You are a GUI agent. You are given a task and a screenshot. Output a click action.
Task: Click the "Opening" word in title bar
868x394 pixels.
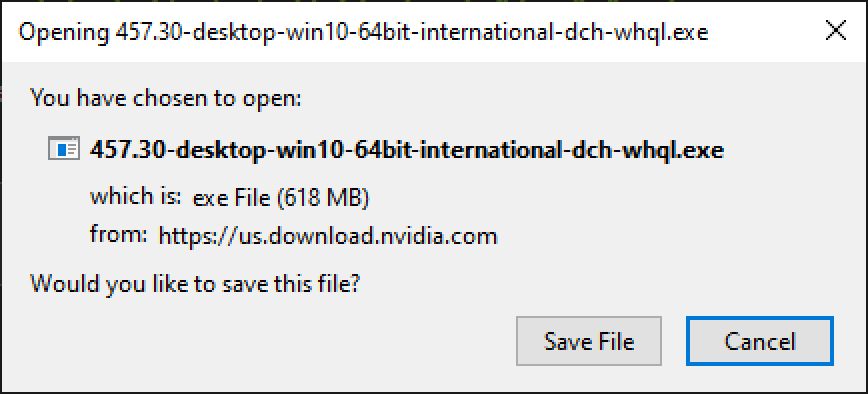point(64,33)
